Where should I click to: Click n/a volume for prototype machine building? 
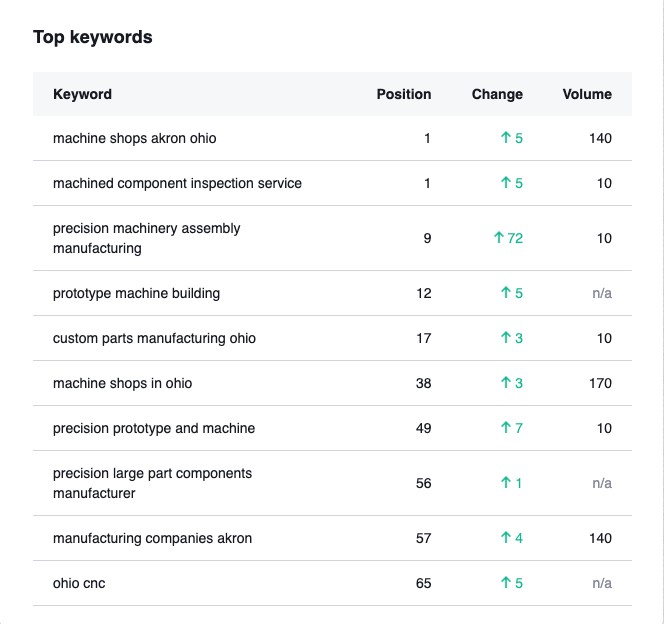pos(601,293)
